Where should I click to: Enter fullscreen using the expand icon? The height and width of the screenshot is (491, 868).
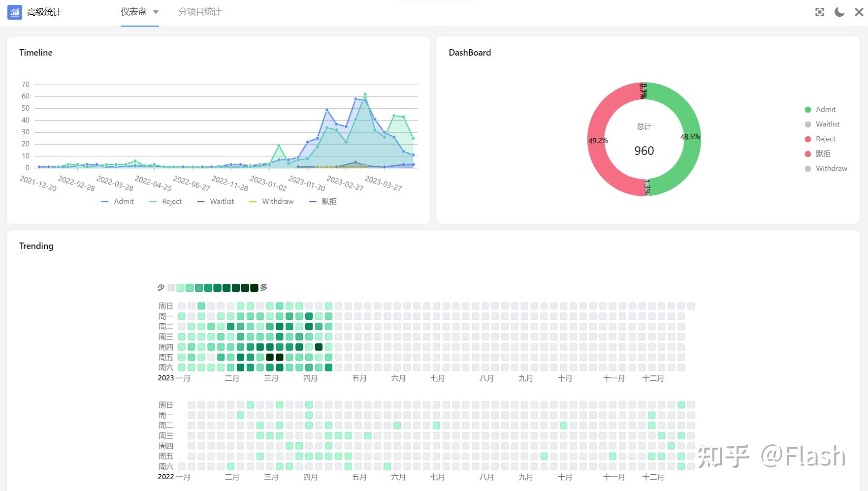point(819,12)
